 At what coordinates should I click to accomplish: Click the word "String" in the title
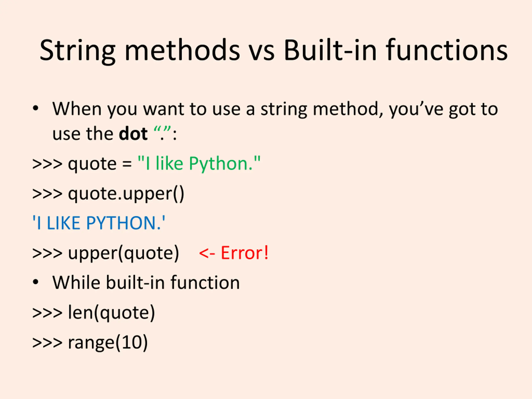pyautogui.click(x=78, y=51)
